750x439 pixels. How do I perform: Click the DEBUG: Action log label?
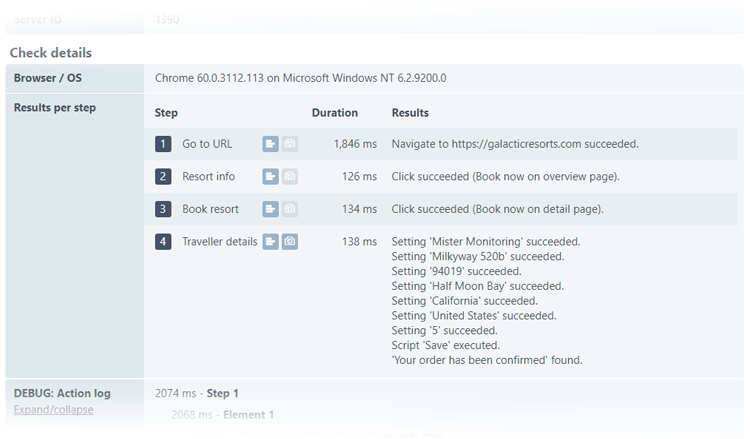click(62, 393)
